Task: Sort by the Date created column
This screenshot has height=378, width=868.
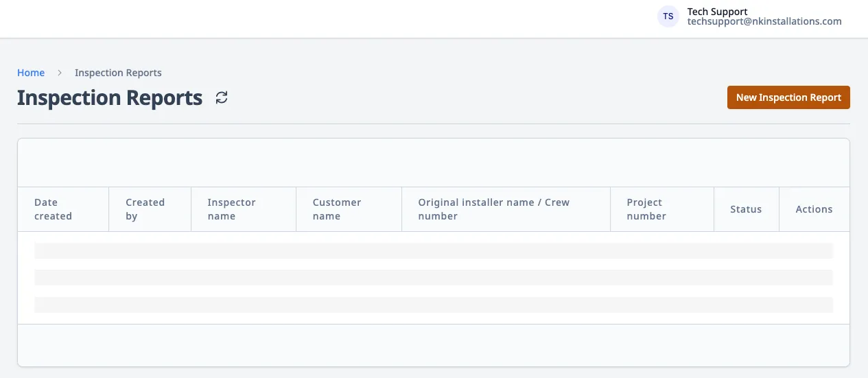Action: coord(53,209)
